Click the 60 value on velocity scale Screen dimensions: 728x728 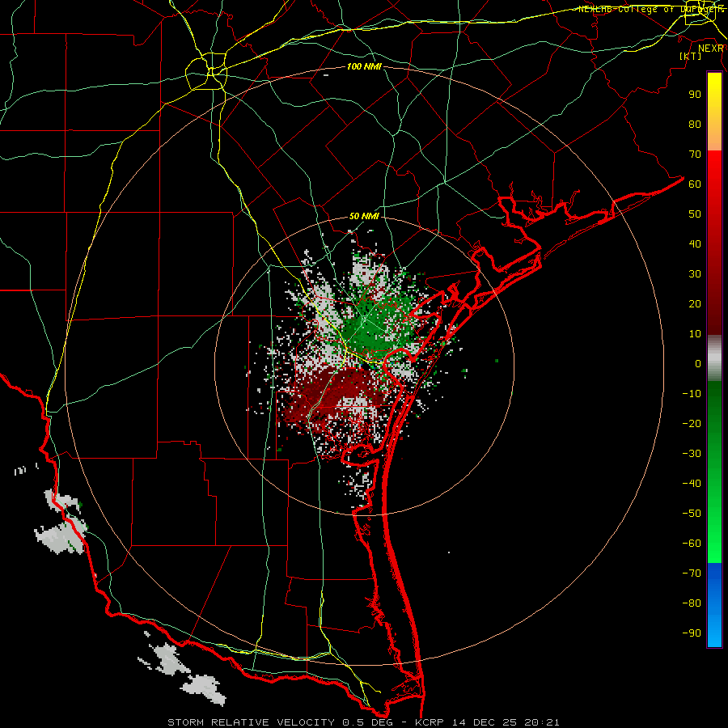coord(695,184)
